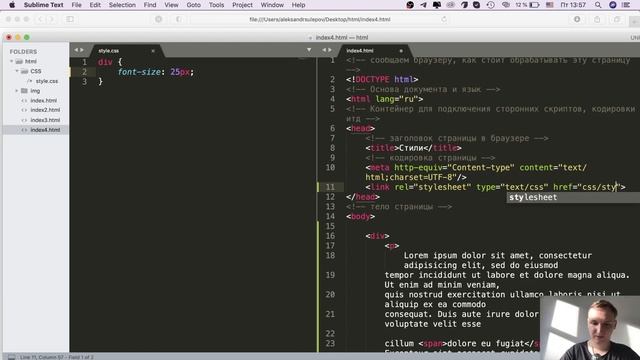Open index.html from the sidebar

(44, 100)
